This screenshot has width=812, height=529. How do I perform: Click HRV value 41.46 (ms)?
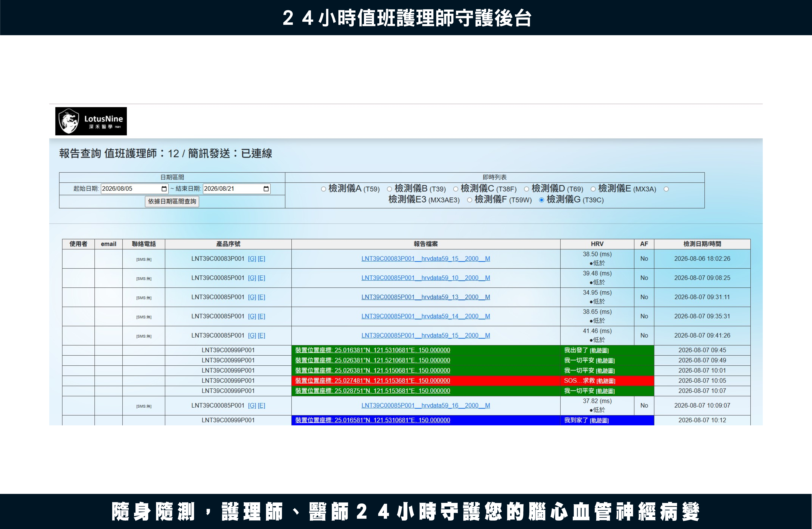[x=597, y=331]
